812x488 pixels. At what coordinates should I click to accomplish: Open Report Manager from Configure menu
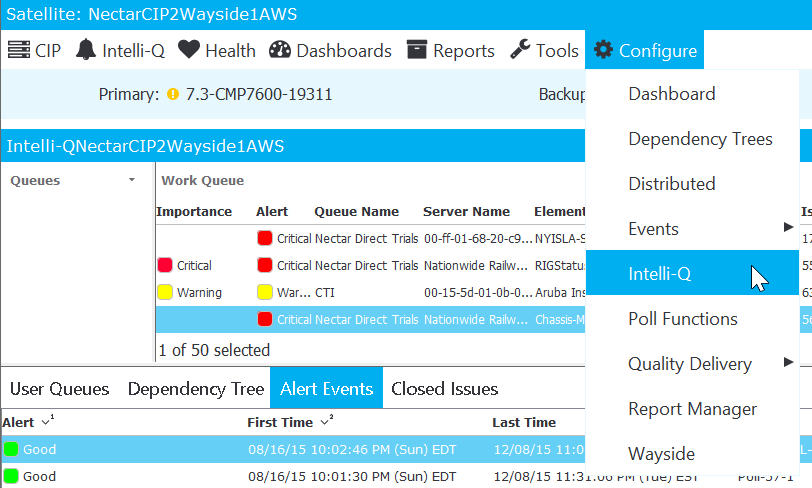[x=692, y=409]
